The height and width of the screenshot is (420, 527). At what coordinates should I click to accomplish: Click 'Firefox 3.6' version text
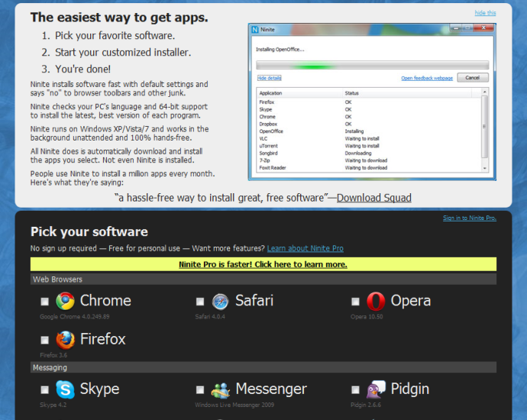(53, 355)
